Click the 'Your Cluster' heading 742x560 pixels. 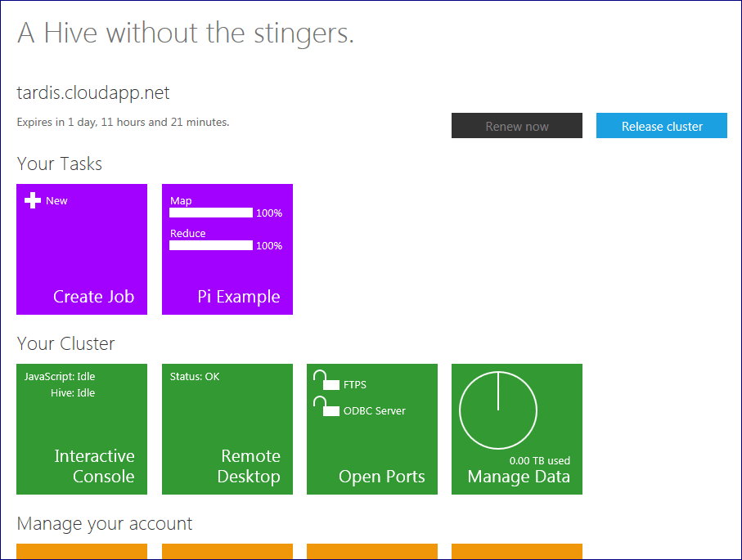point(65,344)
